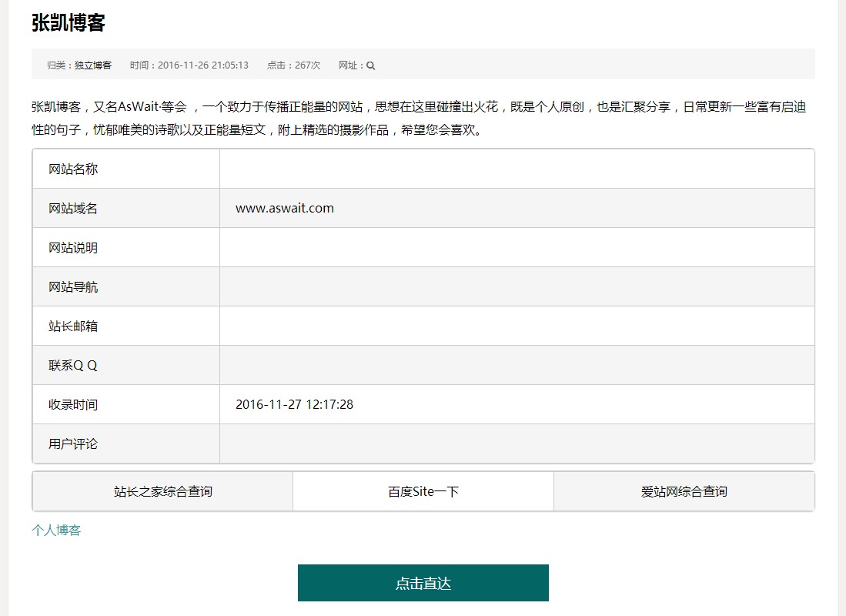Screen dimensions: 846x616
Task: Click the 点击：267次 view count
Action: (x=293, y=65)
